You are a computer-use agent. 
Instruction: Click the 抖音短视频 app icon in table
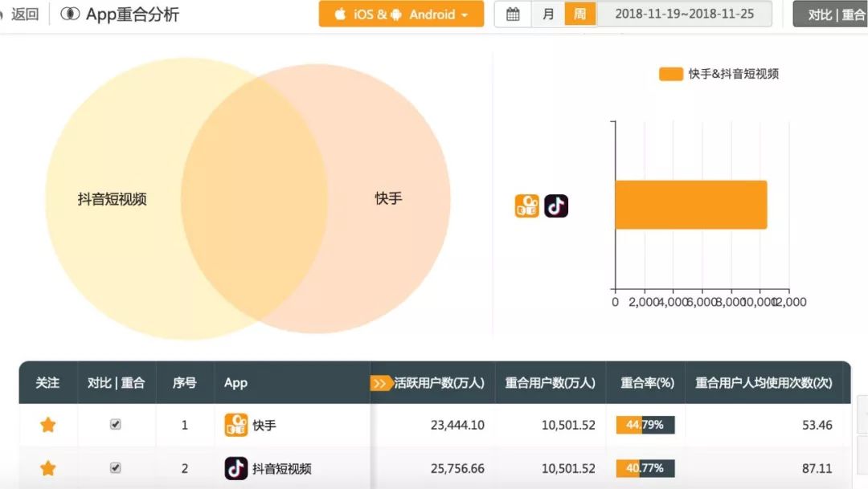tap(236, 469)
